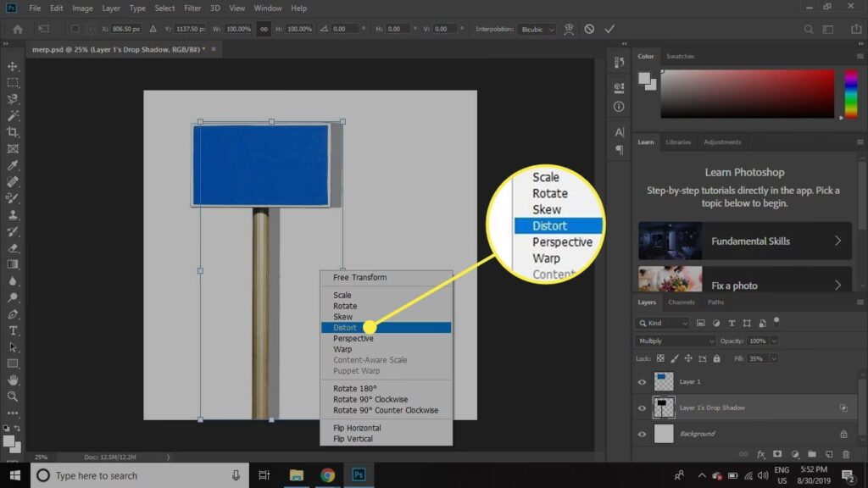868x488 pixels.
Task: Click the add layer style fx icon
Action: tap(760, 454)
